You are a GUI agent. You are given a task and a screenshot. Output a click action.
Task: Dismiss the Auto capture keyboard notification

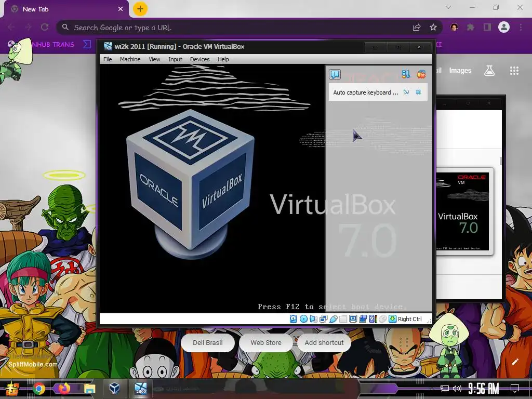[x=418, y=92]
